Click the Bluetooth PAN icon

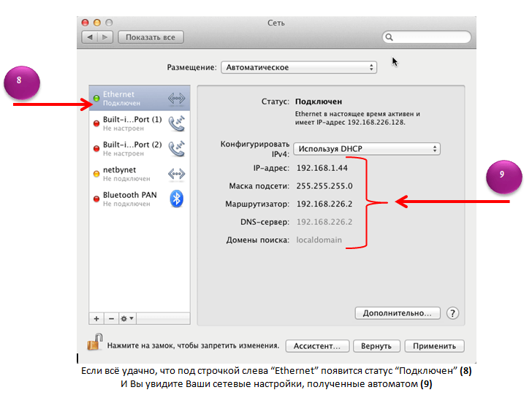[176, 199]
